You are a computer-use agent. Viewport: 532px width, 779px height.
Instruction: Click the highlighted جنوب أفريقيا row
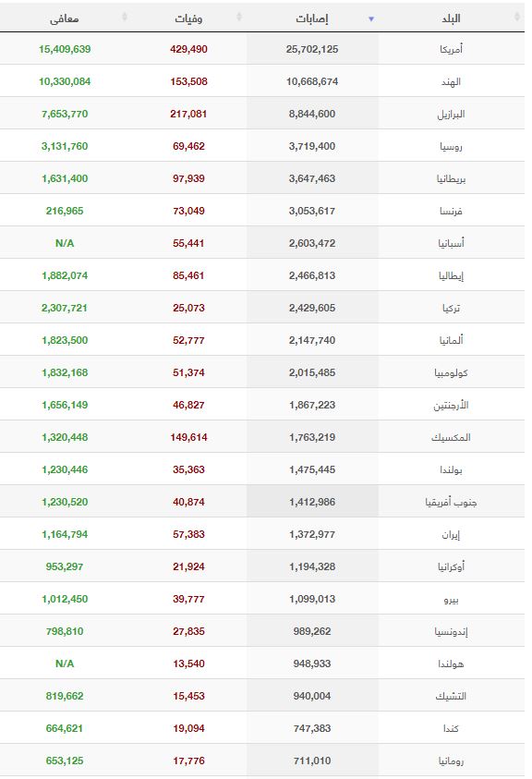[x=262, y=501]
